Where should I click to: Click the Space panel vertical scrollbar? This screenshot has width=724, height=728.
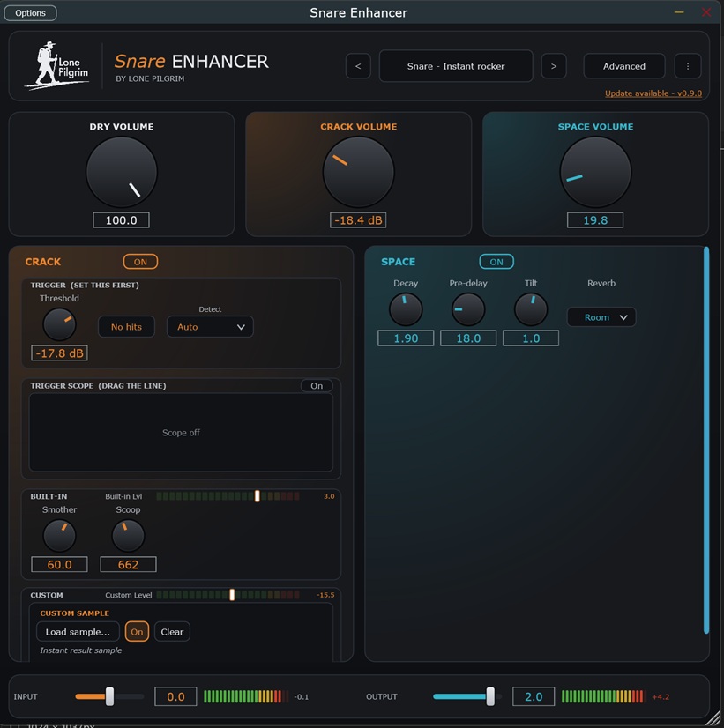(706, 441)
